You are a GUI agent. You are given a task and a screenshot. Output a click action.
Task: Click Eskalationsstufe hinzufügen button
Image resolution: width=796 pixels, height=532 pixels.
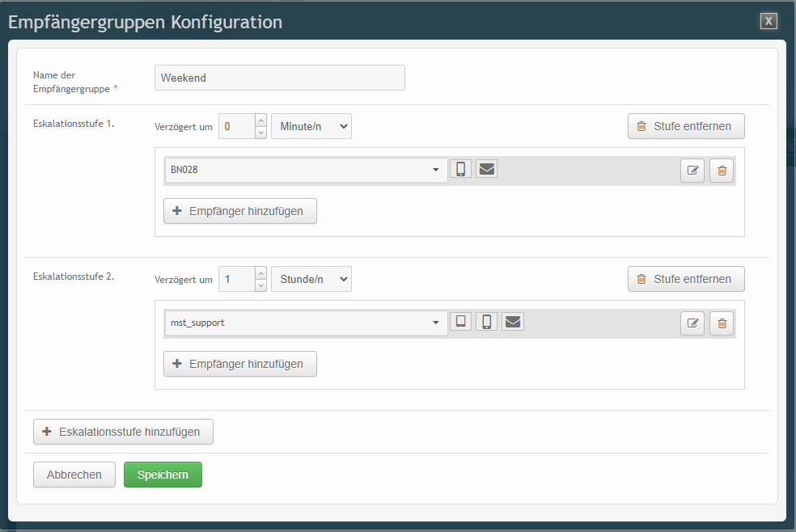(x=123, y=432)
